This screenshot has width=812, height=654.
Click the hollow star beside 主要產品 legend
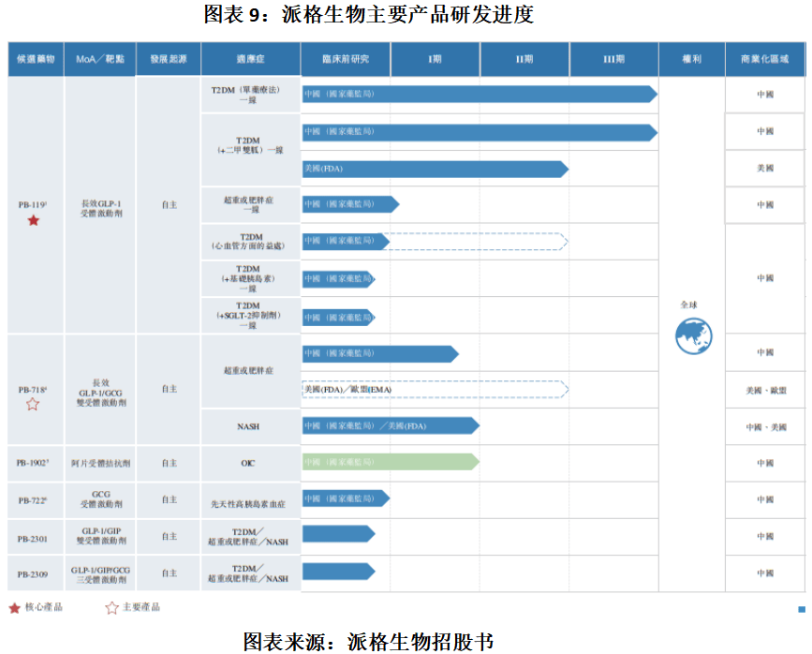click(x=111, y=607)
